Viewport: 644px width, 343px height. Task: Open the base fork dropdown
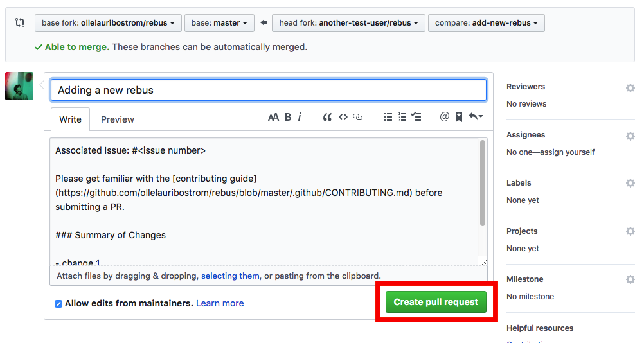[108, 23]
